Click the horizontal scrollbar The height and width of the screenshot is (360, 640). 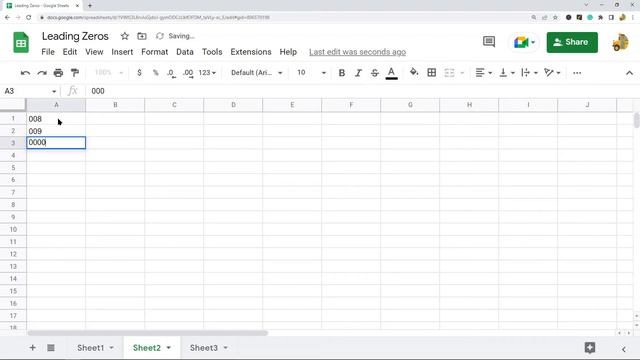(x=147, y=333)
